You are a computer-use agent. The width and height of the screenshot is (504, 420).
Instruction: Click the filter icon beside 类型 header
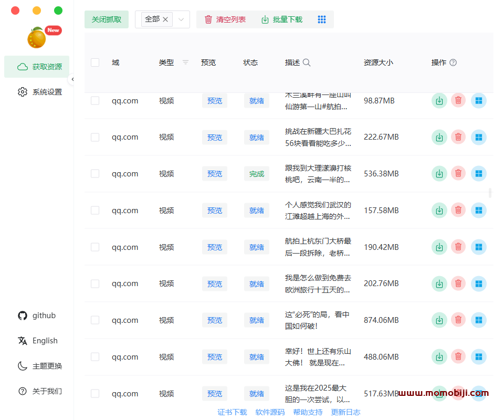(x=185, y=62)
